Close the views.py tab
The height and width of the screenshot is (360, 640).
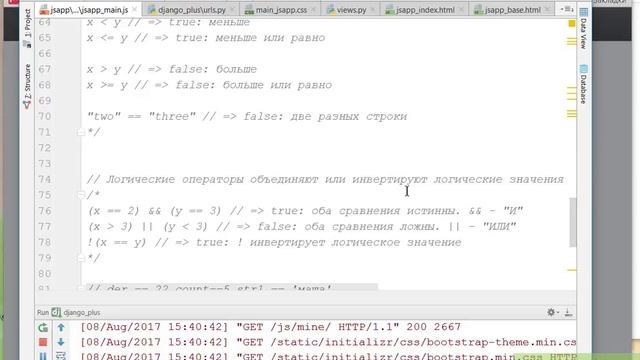372,9
